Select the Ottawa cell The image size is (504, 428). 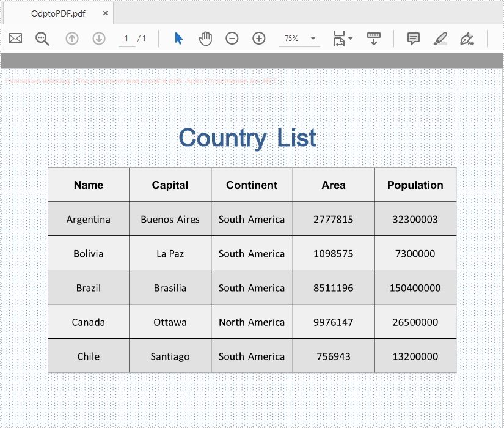pos(170,322)
